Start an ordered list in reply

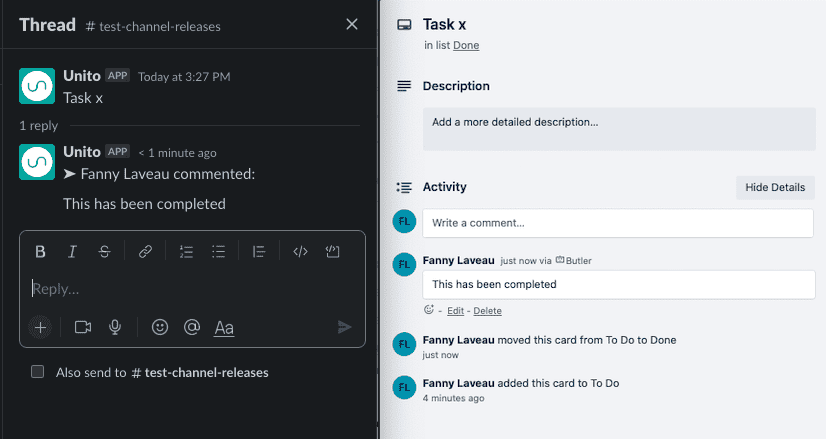[x=186, y=252]
